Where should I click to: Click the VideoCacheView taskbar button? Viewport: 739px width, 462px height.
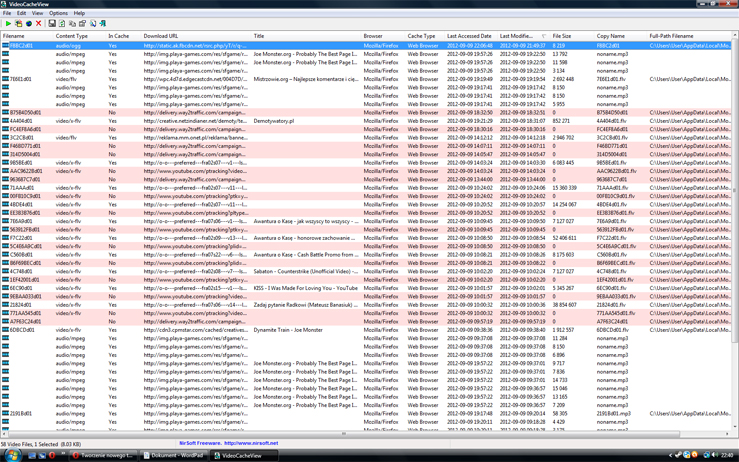[x=244, y=455]
